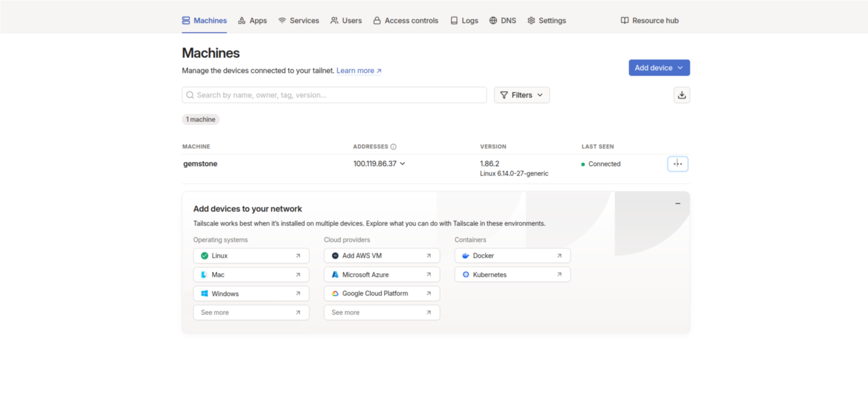This screenshot has height=397, width=868.
Task: Open the Google Cloud Platform guide
Action: coord(382,293)
